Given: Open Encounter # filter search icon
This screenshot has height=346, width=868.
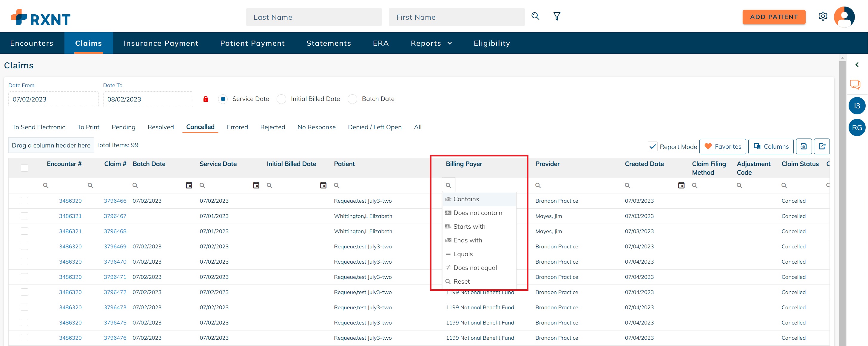Looking at the screenshot, I should [x=45, y=185].
